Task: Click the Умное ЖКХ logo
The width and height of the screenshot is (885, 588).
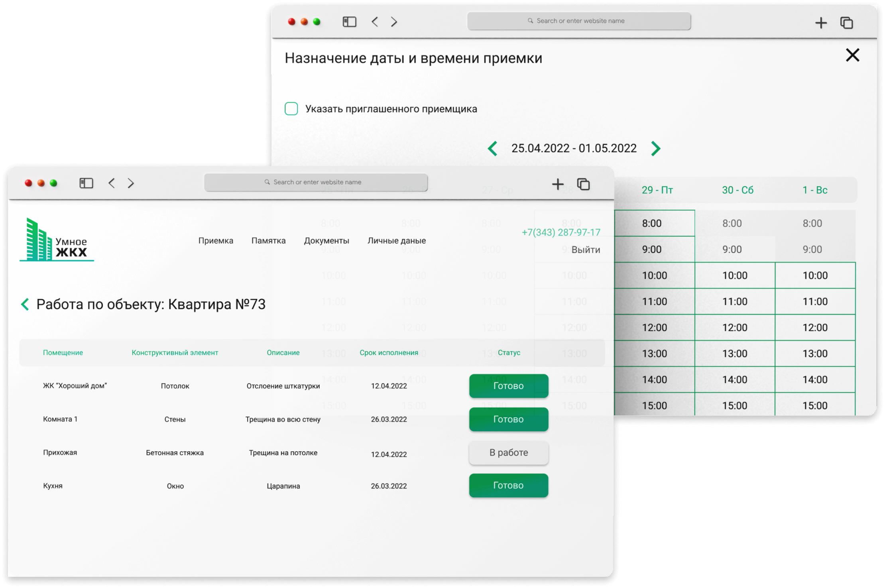Action: pyautogui.click(x=56, y=240)
